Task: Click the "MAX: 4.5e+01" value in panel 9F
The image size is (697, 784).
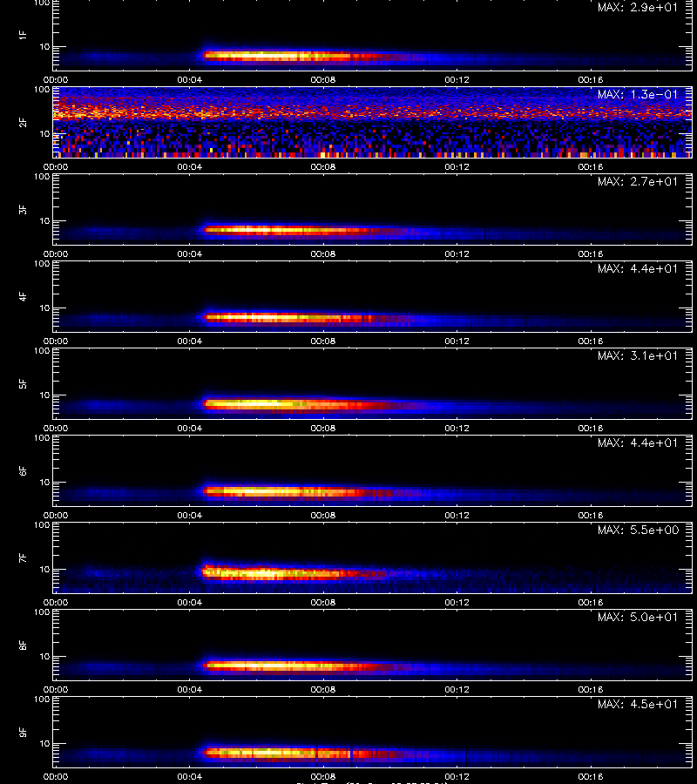Action: coord(638,704)
